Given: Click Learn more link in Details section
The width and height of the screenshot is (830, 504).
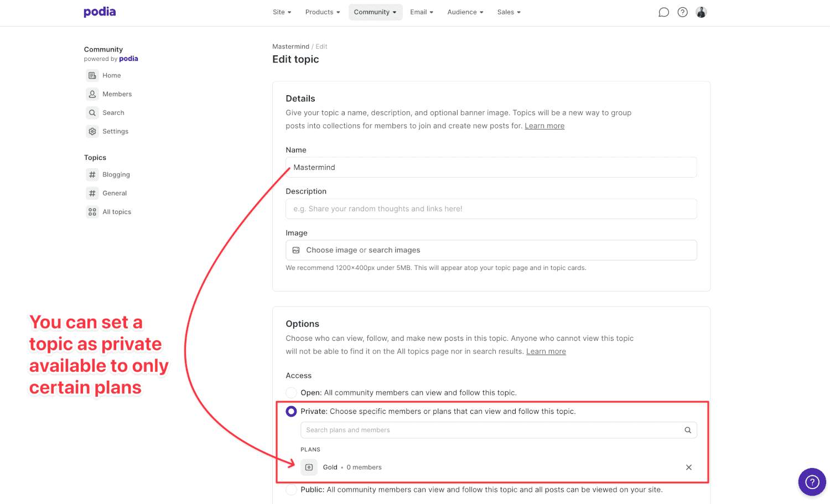Looking at the screenshot, I should tap(544, 126).
